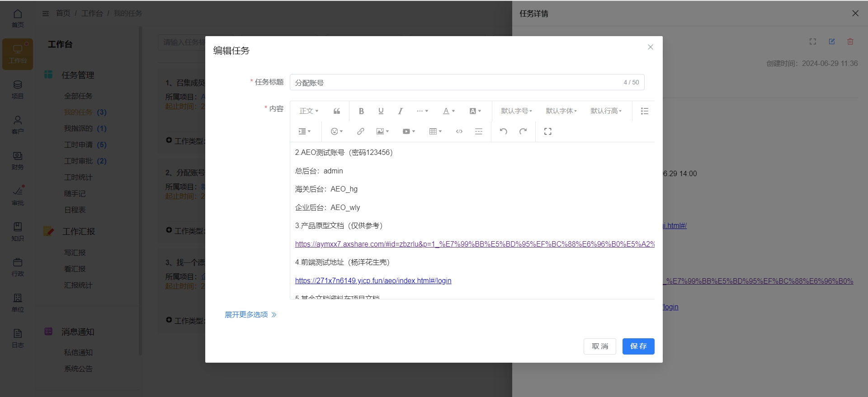The height and width of the screenshot is (397, 868).
Task: Apply underline formatting in editor toolbar
Action: tap(381, 111)
